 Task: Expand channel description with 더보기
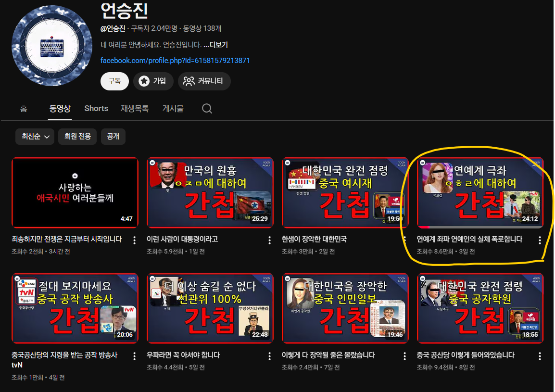click(215, 45)
